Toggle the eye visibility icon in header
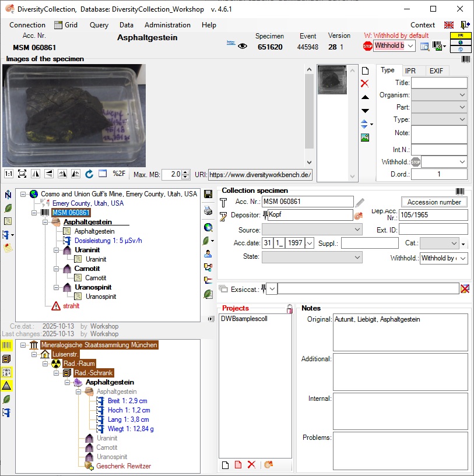Viewport: 474px width, 476px height. pyautogui.click(x=243, y=46)
